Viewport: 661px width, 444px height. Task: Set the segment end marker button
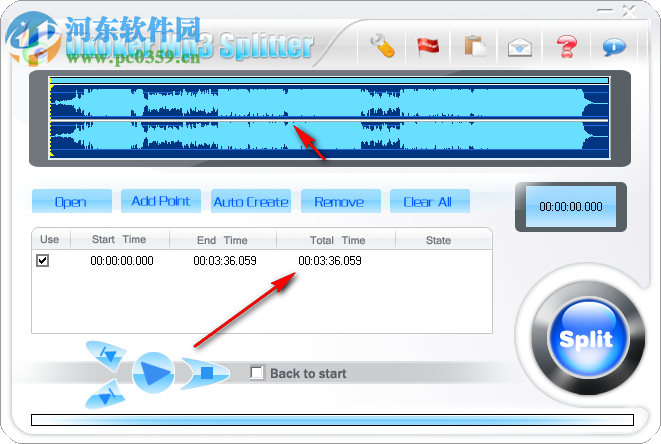(106, 394)
